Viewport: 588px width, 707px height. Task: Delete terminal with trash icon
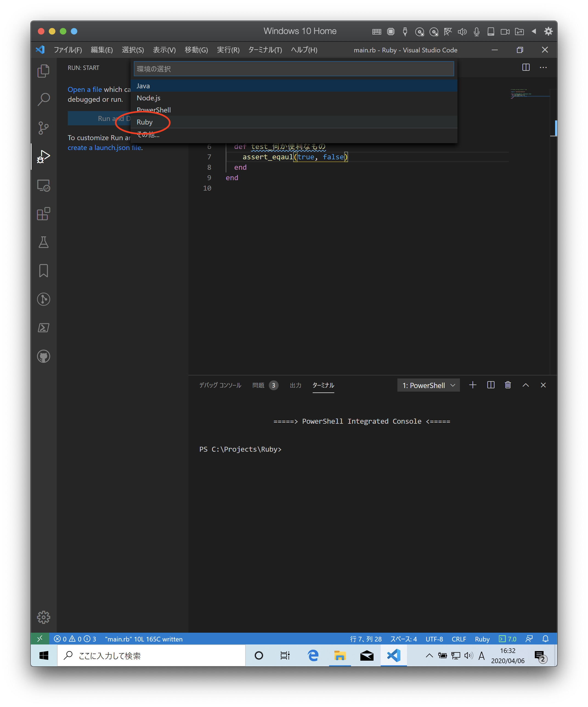click(508, 385)
